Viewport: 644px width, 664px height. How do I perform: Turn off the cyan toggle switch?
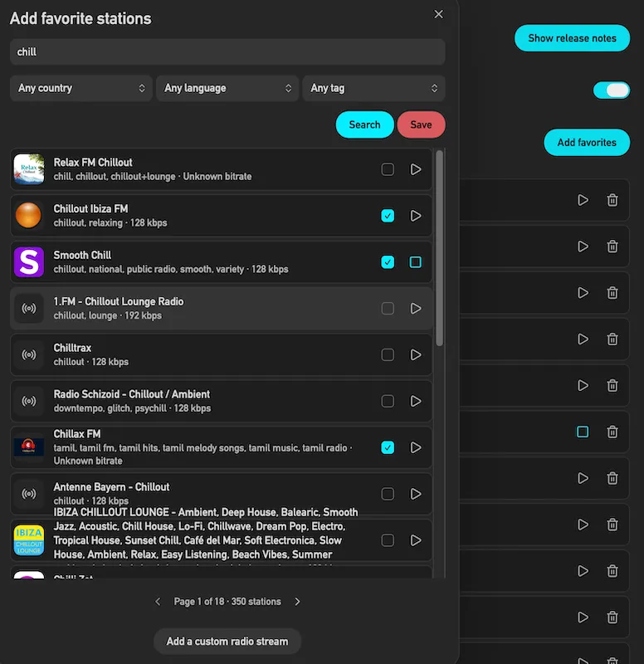(x=612, y=90)
